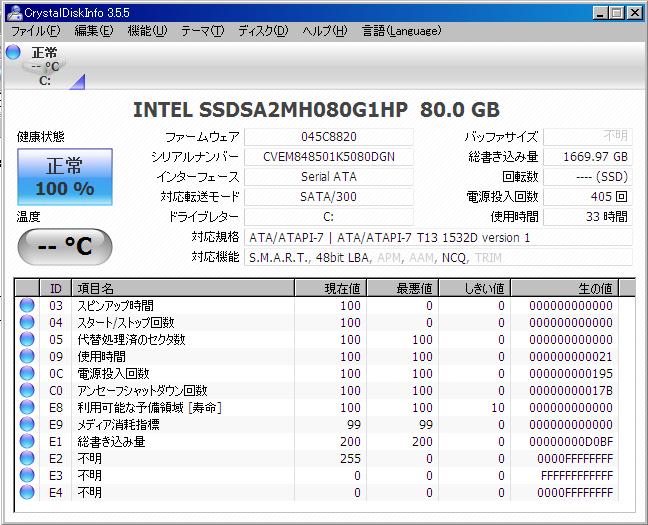Click the status orb for row 04 スタート/ストップ回数
The height and width of the screenshot is (525, 648).
pos(27,322)
